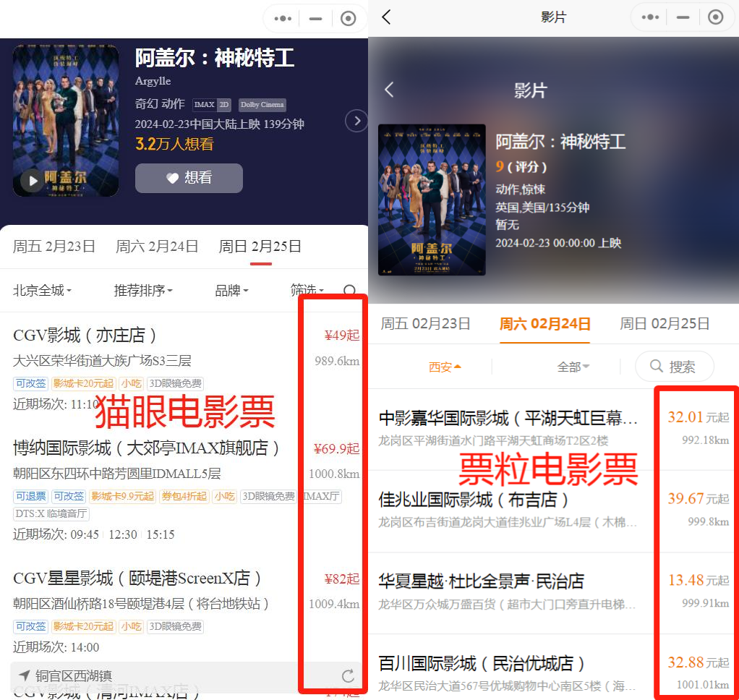This screenshot has width=739, height=700.
Task: Open the 西安 city dropdown
Action: pos(445,367)
